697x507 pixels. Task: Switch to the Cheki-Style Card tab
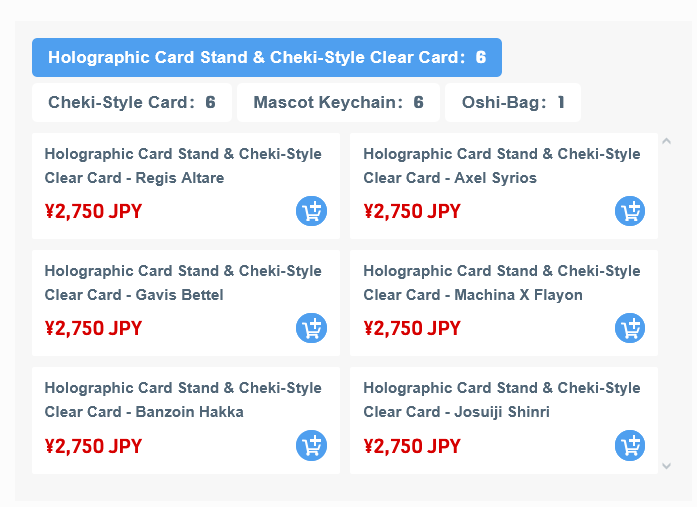(x=132, y=102)
